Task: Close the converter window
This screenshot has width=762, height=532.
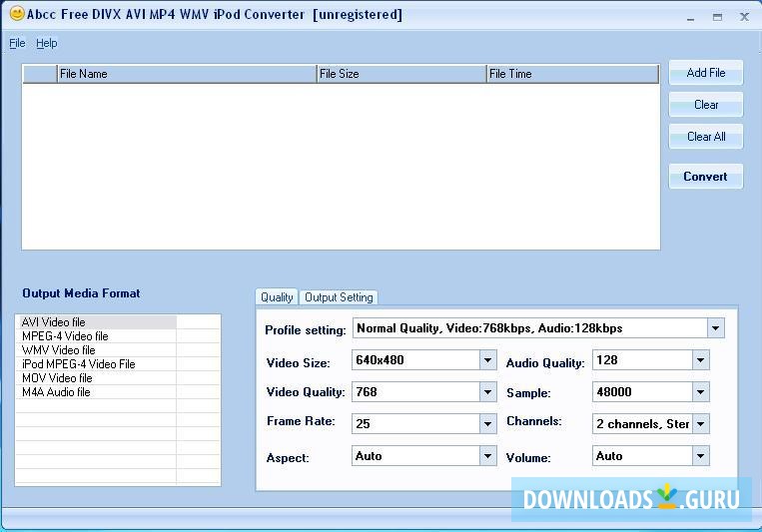Action: tap(744, 18)
